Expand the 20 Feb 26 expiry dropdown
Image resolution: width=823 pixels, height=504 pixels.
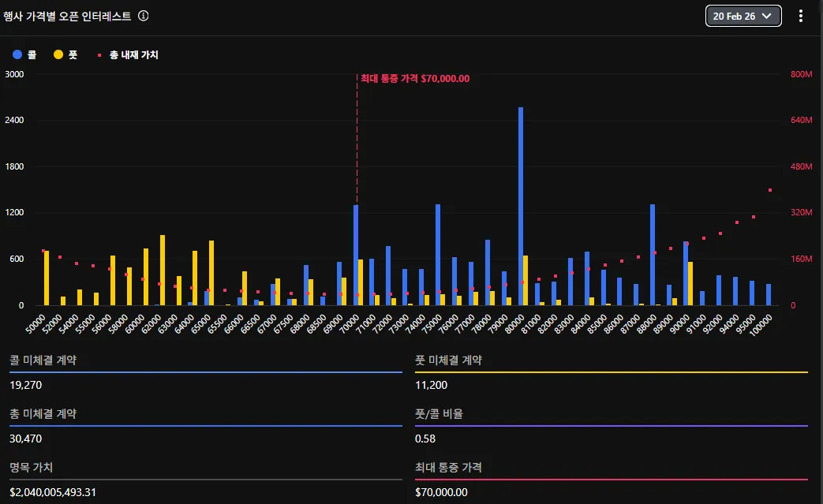pyautogui.click(x=743, y=16)
